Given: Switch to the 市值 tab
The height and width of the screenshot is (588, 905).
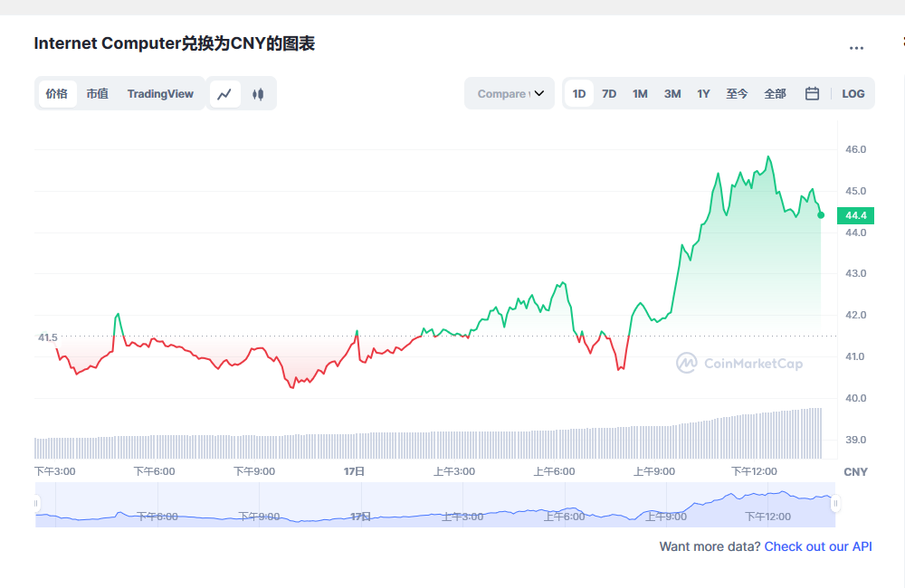Looking at the screenshot, I should tap(98, 93).
